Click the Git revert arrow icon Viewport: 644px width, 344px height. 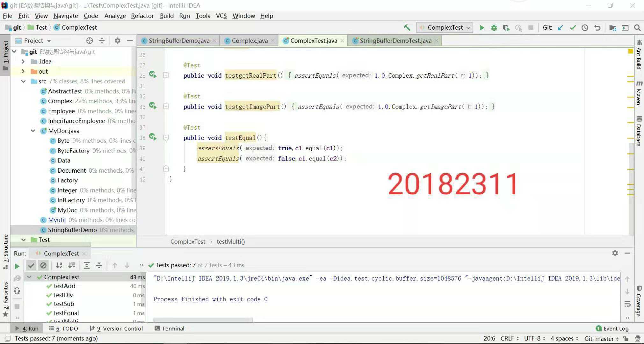597,28
